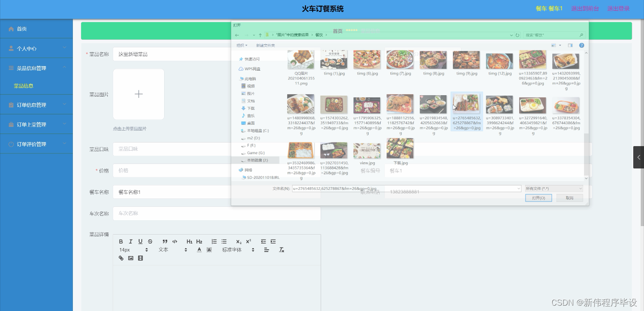Go back in the file dialog
644x311 pixels.
[x=237, y=35]
